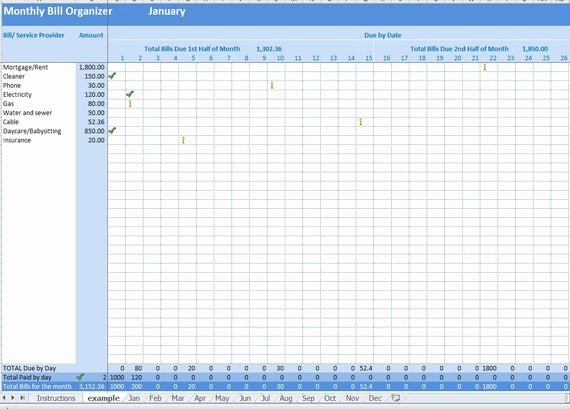This screenshot has width=570, height=409.
Task: Click the 120 value in Total Paid by day row
Action: 136,377
